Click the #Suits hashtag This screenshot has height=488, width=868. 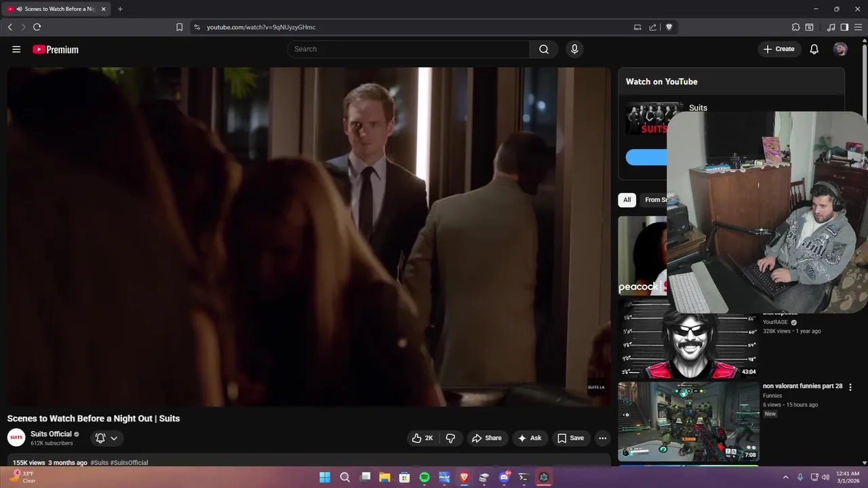99,462
